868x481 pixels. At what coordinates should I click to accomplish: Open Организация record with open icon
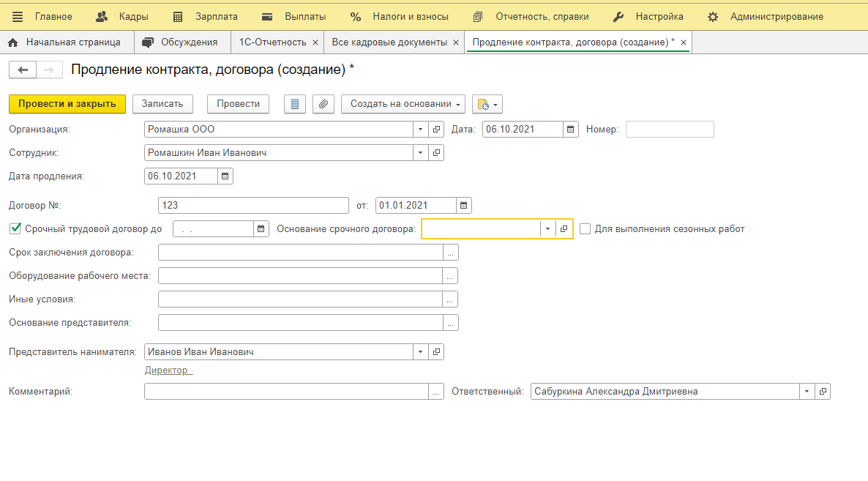click(x=436, y=130)
